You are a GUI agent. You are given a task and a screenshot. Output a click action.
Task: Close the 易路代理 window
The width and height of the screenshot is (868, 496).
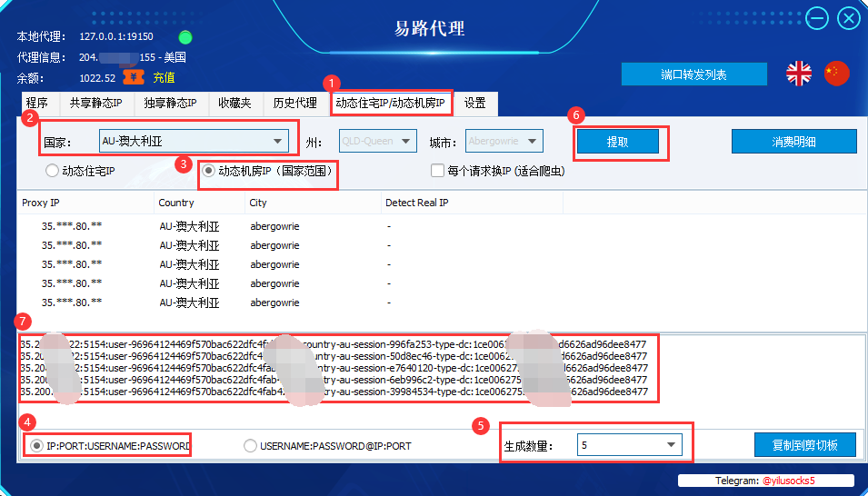pyautogui.click(x=849, y=18)
